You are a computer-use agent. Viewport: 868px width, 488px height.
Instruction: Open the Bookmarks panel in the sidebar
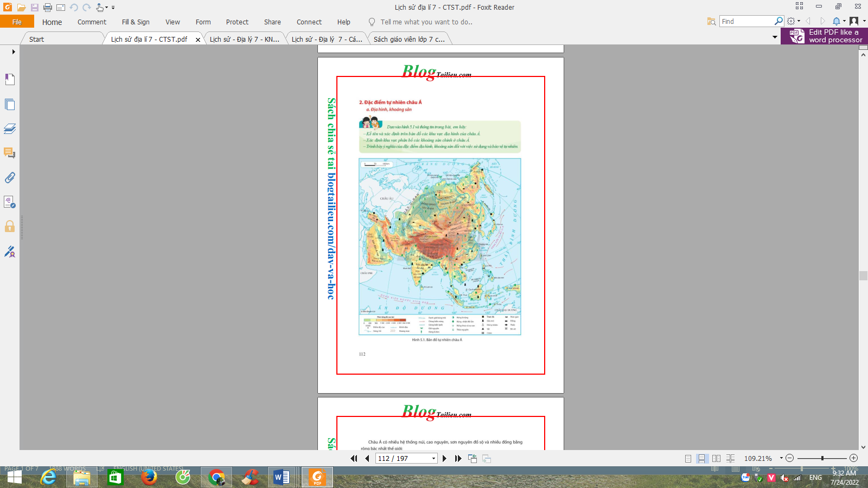point(10,80)
